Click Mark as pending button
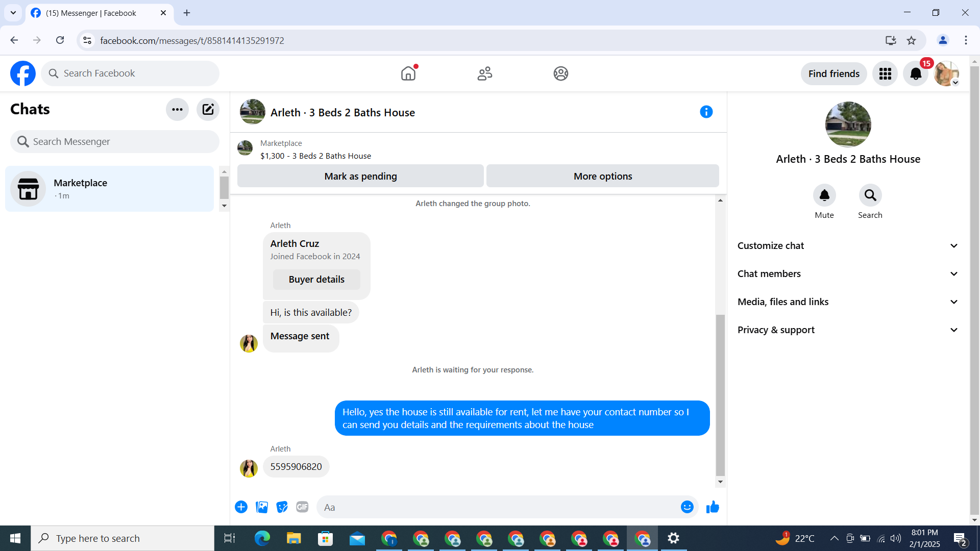The height and width of the screenshot is (551, 980). pos(360,176)
